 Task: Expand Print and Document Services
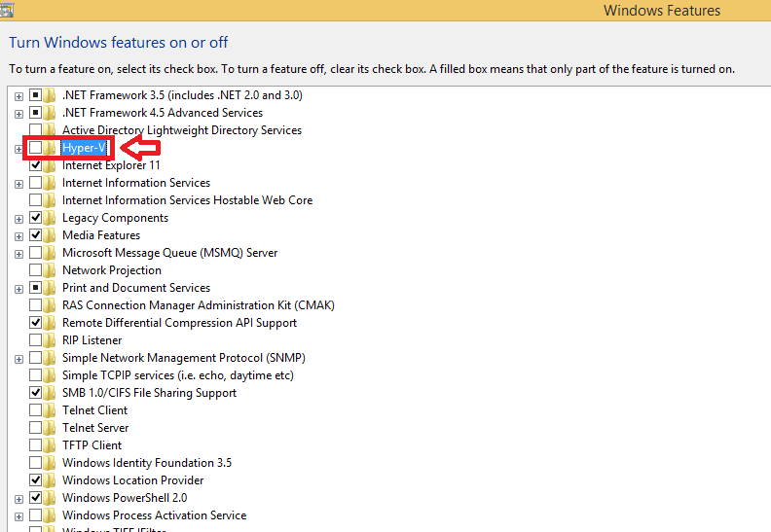(x=18, y=289)
